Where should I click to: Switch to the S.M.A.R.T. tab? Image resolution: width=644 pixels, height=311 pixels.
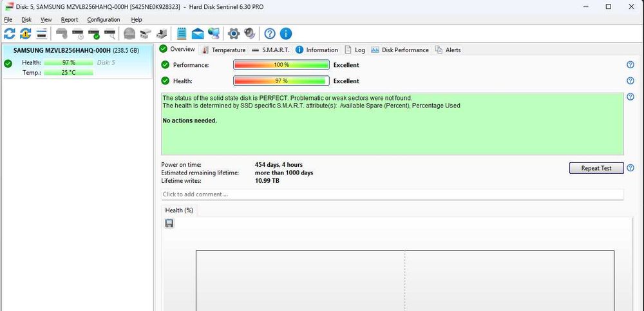point(270,50)
